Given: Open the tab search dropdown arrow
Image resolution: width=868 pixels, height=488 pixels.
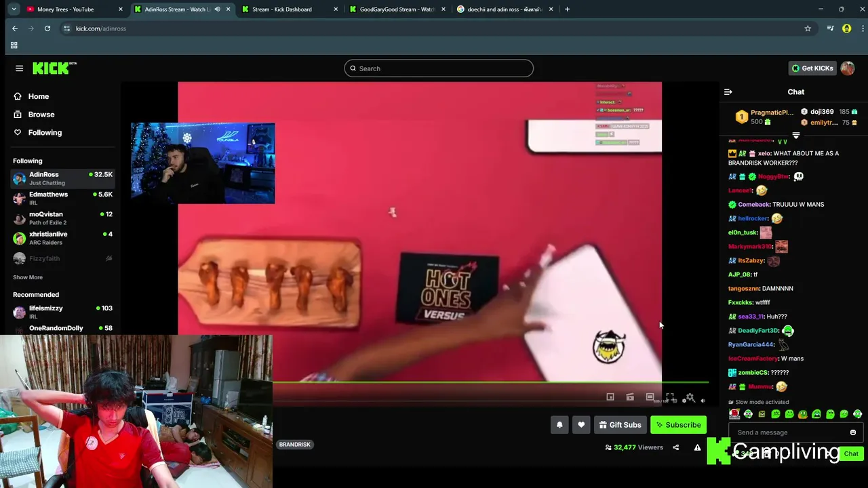Looking at the screenshot, I should pyautogui.click(x=14, y=9).
